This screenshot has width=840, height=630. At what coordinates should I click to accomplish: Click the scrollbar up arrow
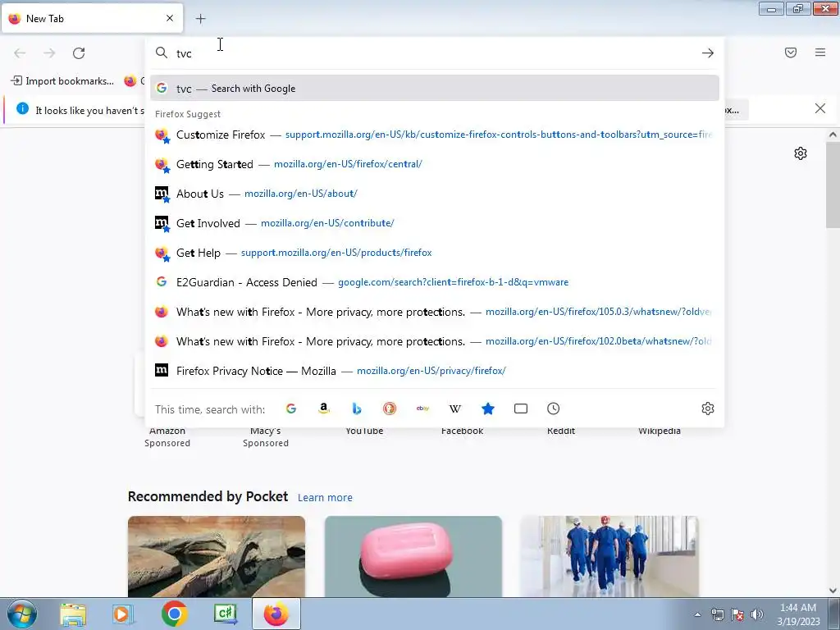tap(833, 135)
